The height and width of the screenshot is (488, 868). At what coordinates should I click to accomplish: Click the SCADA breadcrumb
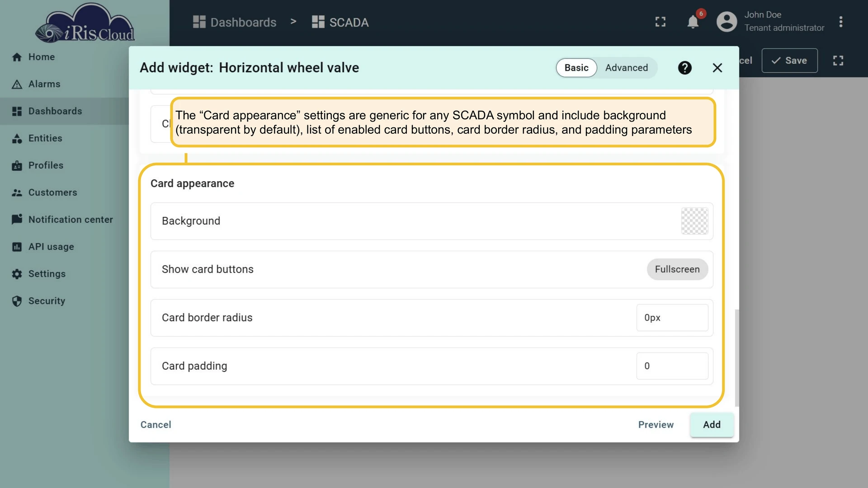click(x=340, y=22)
